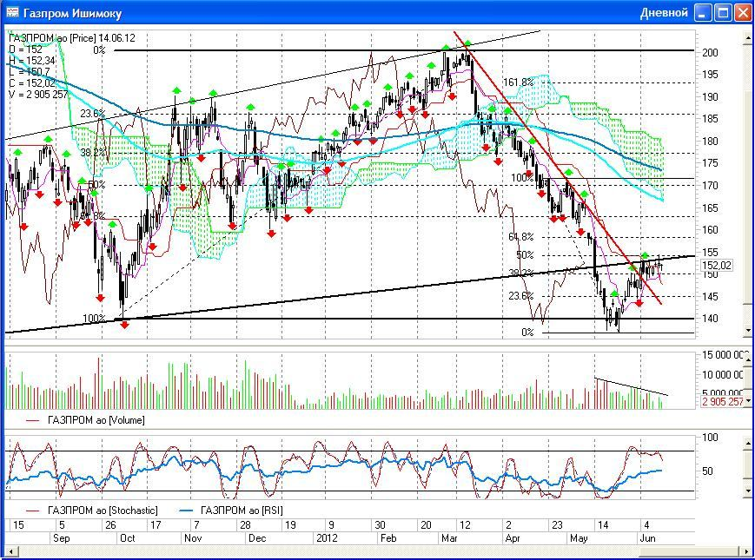This screenshot has height=560, width=755.
Task: Select the 'ГАЗПРОМ ао [Volume]' legend label
Action: pyautogui.click(x=96, y=420)
